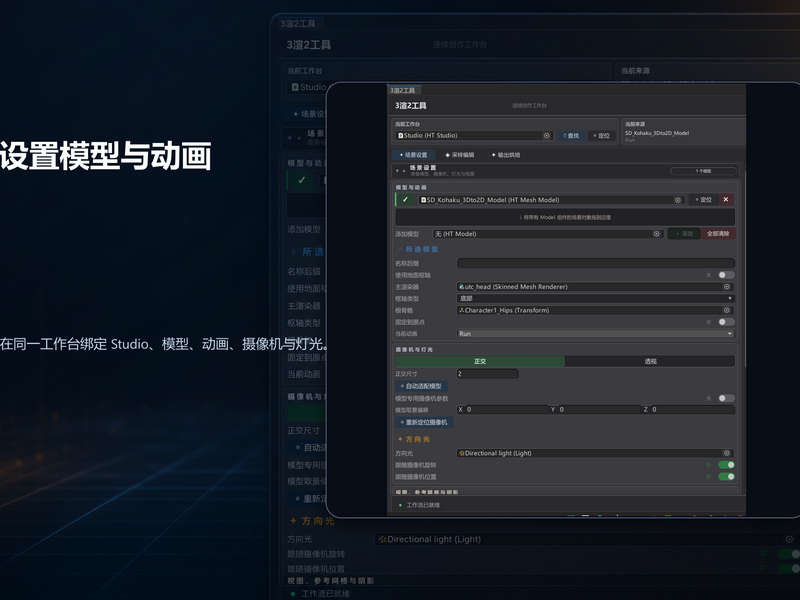Click the sun icon next to 方向光 heading
800x600 pixels.
point(400,439)
